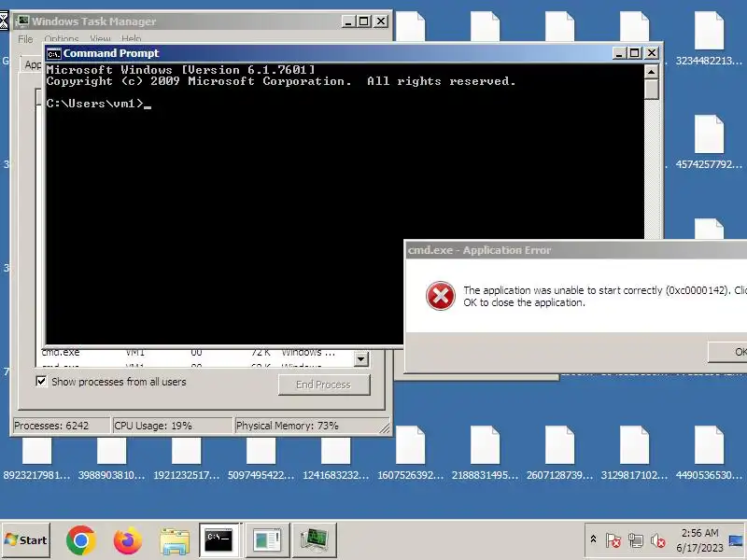
Task: Select desktop file 4490536530...
Action: pos(709,453)
